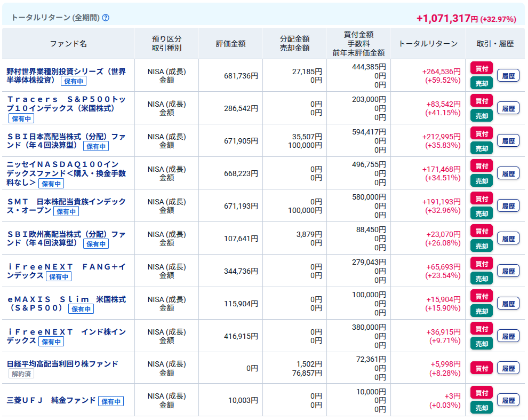Click the 解約済 badge under 日経平均高配当
The width and height of the screenshot is (528, 420).
pos(21,374)
